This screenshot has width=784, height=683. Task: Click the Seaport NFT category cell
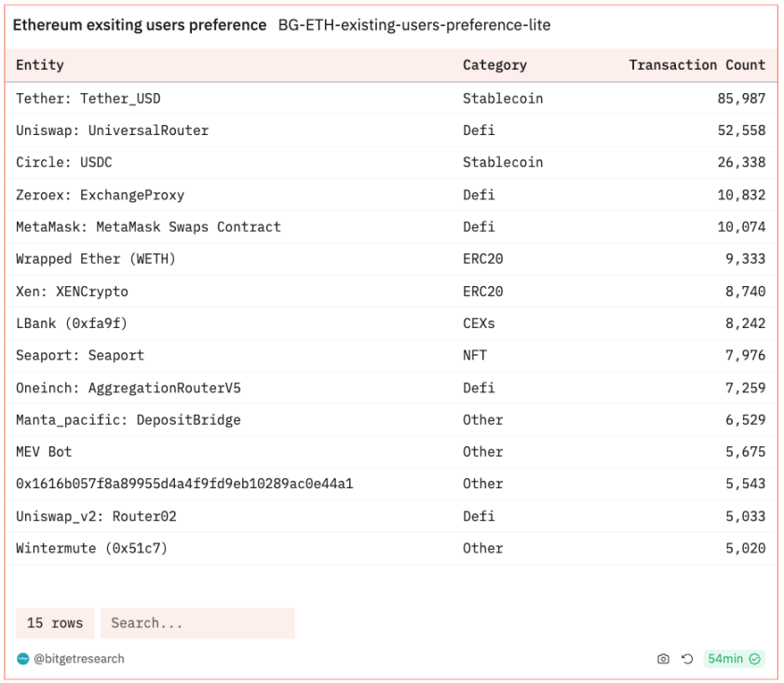click(x=475, y=355)
